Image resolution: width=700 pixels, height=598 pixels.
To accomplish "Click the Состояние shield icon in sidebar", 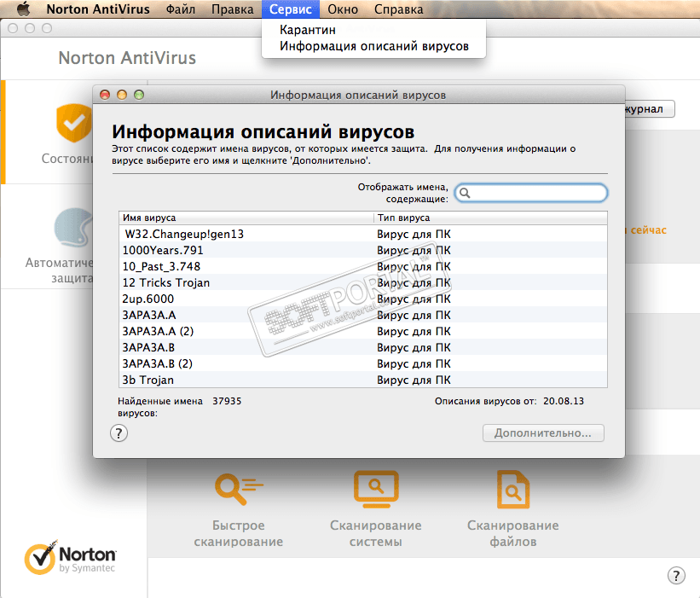I will click(74, 123).
